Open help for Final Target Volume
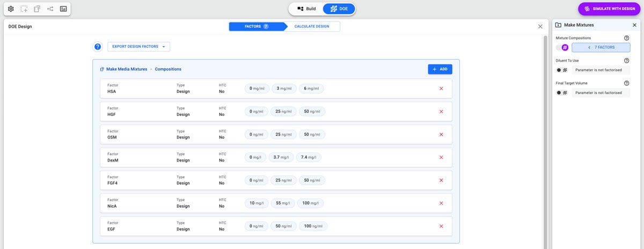 pos(626,83)
